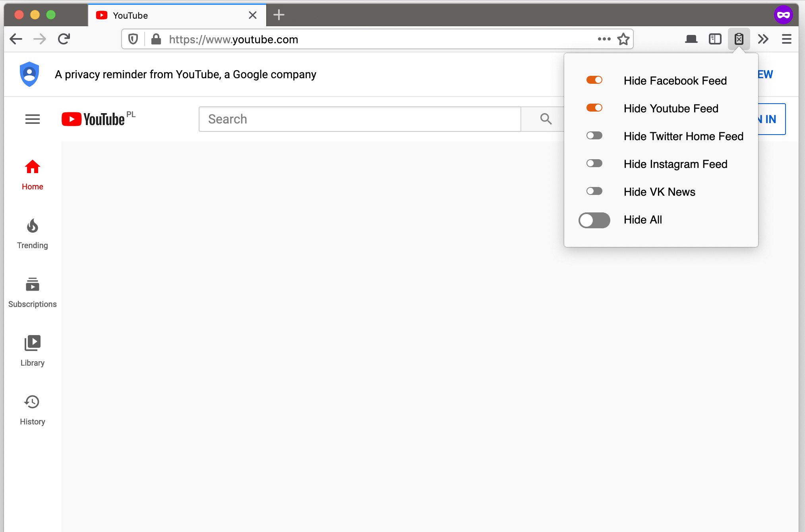Enable the Hide Twitter Home Feed switch
Screen dimensions: 805x532
click(x=594, y=136)
